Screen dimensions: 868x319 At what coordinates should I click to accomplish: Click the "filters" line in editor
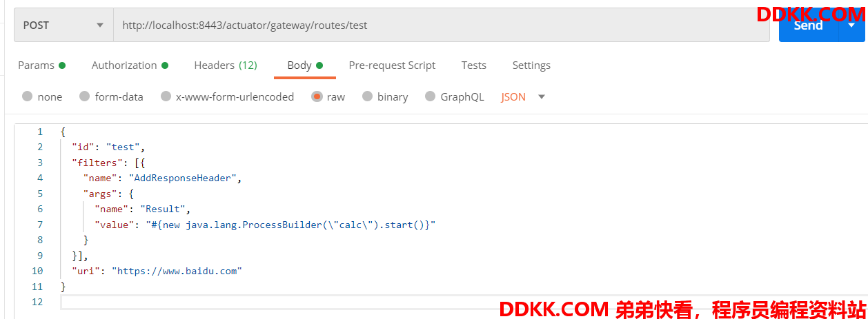click(x=108, y=163)
